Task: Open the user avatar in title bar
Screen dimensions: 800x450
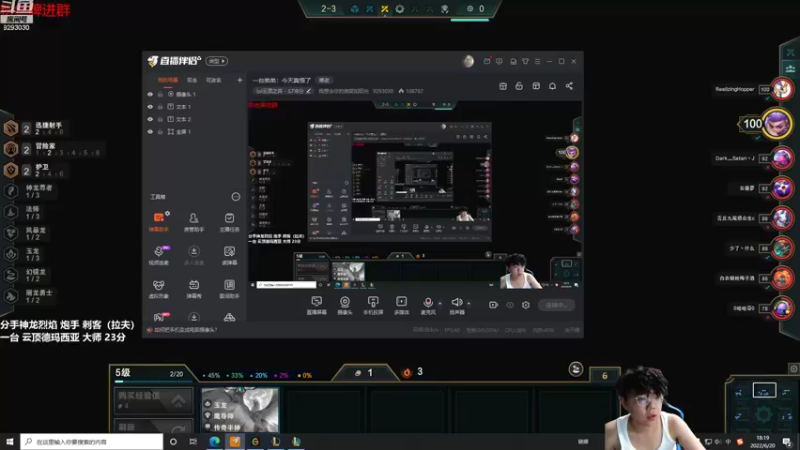Action: click(468, 61)
